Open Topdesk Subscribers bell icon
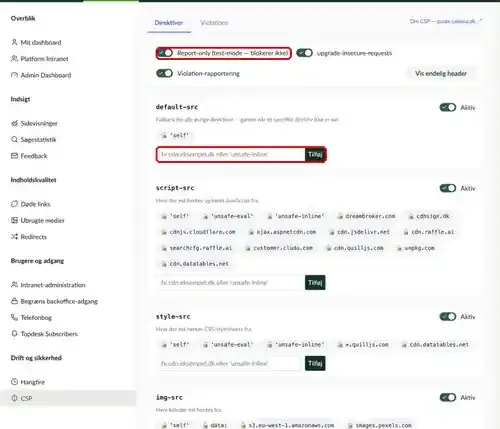The height and width of the screenshot is (429, 500). pyautogui.click(x=14, y=334)
